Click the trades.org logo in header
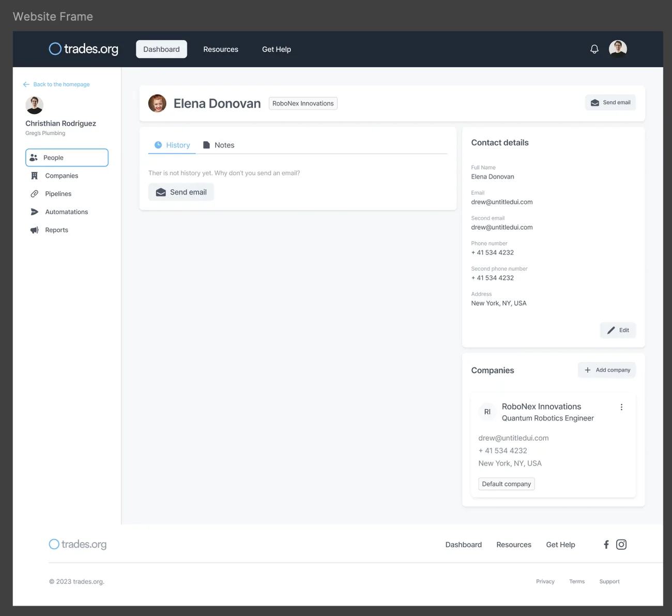 pos(83,49)
